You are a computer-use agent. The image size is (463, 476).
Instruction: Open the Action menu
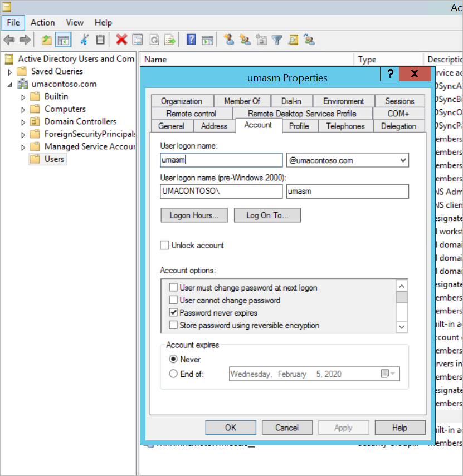(43, 22)
